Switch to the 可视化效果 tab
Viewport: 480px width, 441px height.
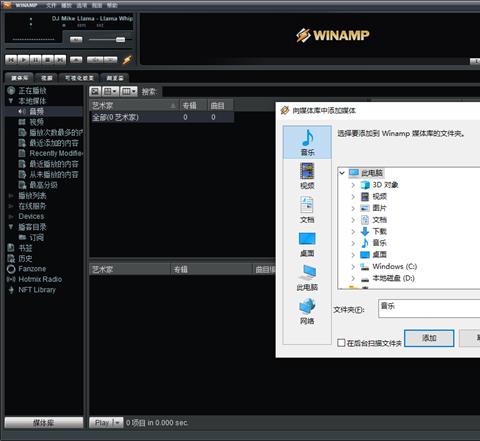pos(79,78)
